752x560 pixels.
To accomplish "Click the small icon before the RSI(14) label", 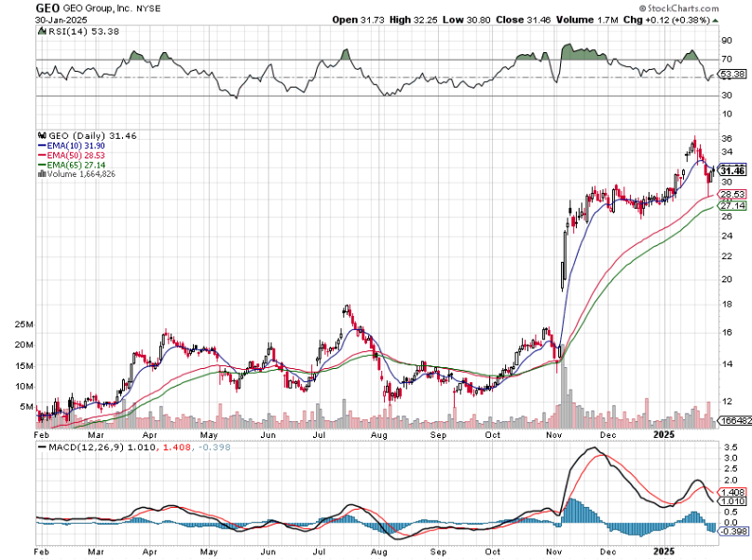I will tap(42, 31).
